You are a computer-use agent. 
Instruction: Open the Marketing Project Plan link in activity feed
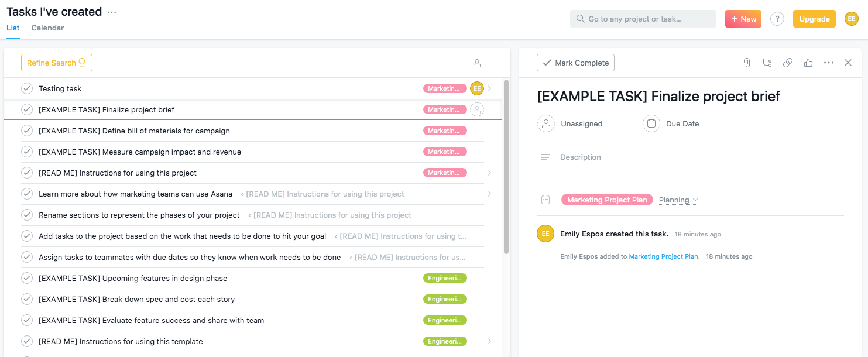pos(664,256)
